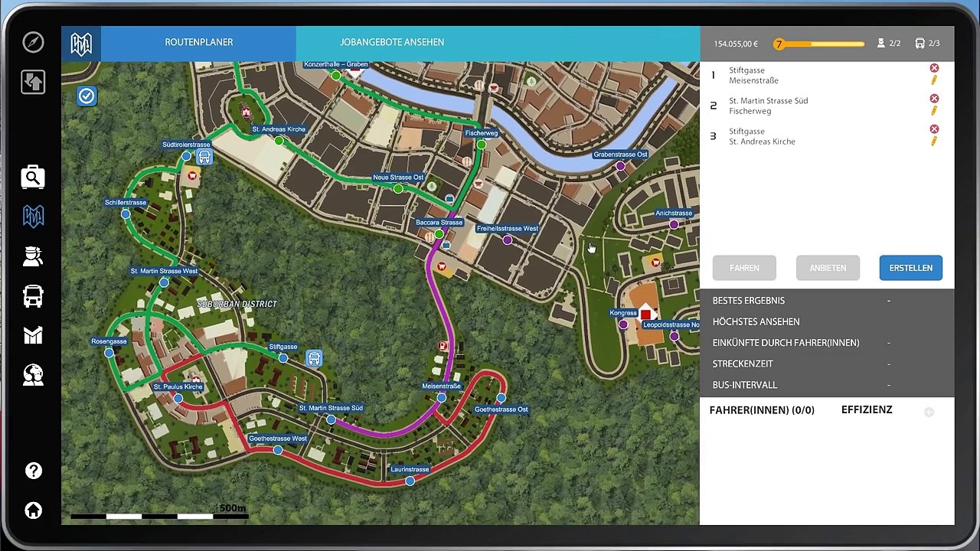Select the Goethestrasse West bus stop
980x551 pixels.
[x=277, y=450]
